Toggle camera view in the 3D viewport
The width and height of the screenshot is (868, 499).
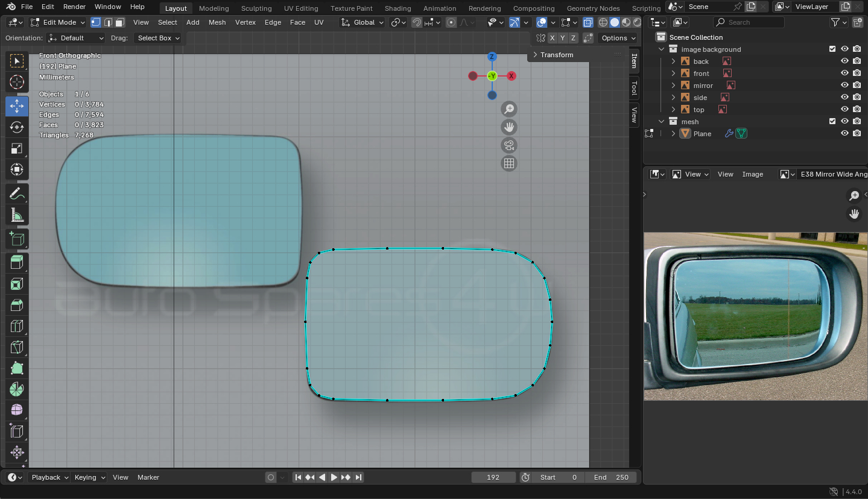509,145
